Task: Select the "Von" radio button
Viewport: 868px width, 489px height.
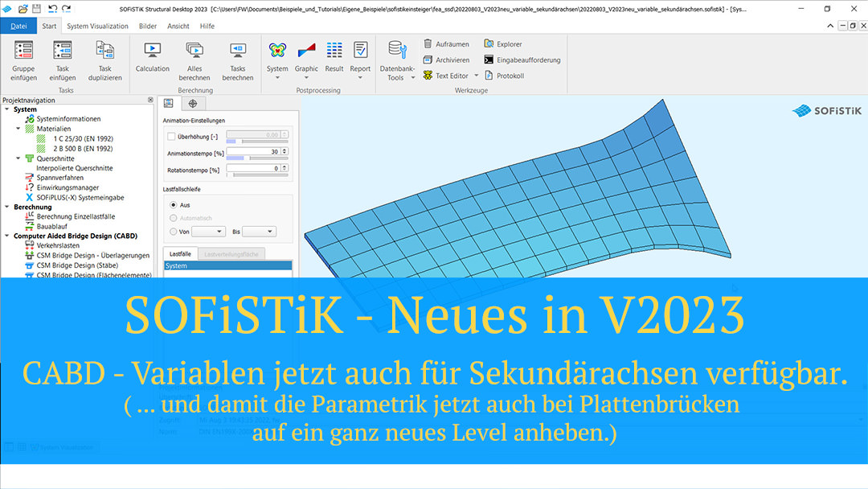Action: (173, 231)
